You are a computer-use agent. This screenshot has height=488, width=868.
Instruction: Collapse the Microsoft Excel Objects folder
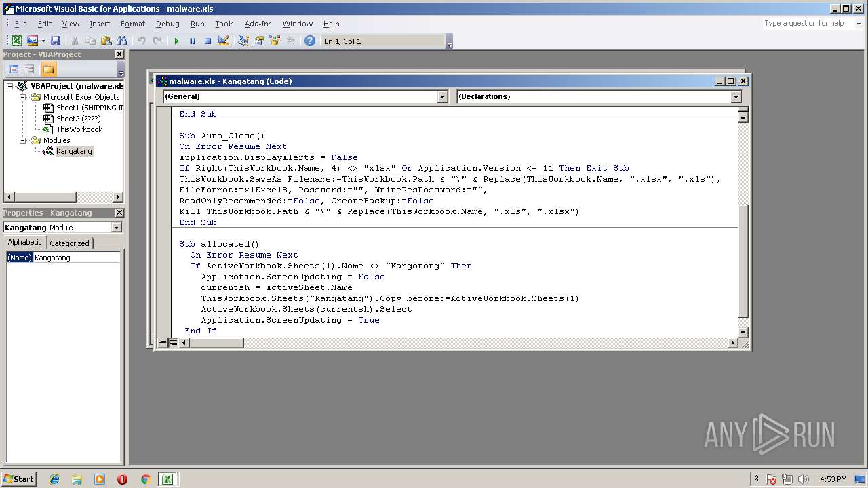click(23, 97)
